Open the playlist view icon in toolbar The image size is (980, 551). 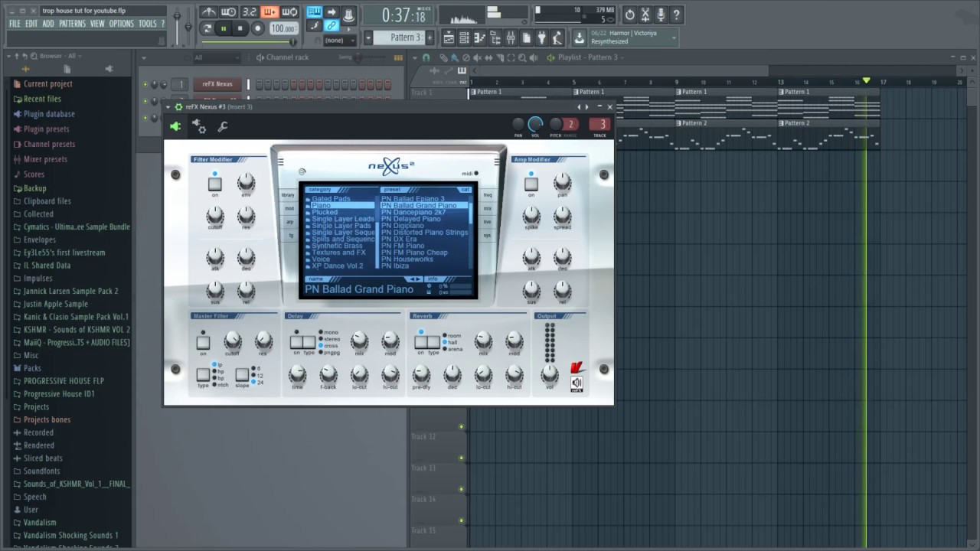[x=448, y=37]
